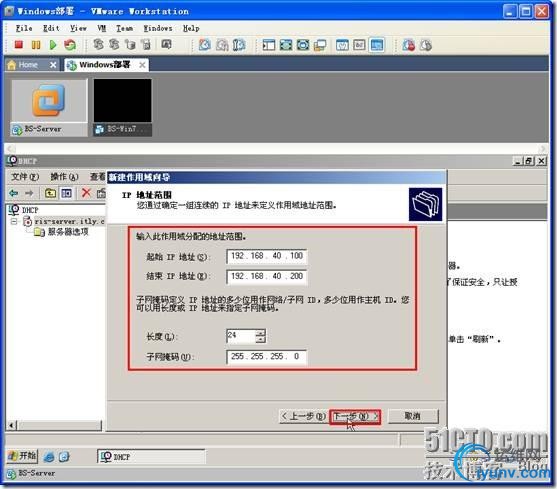Viewport: 557px width, 489px height.
Task: Click the green Power On play icon
Action: [53, 45]
